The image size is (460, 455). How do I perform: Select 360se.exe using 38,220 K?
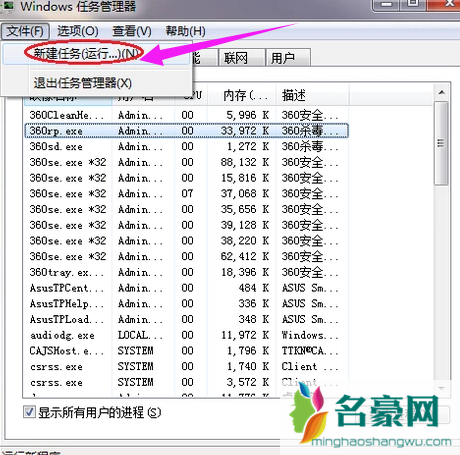click(187, 241)
